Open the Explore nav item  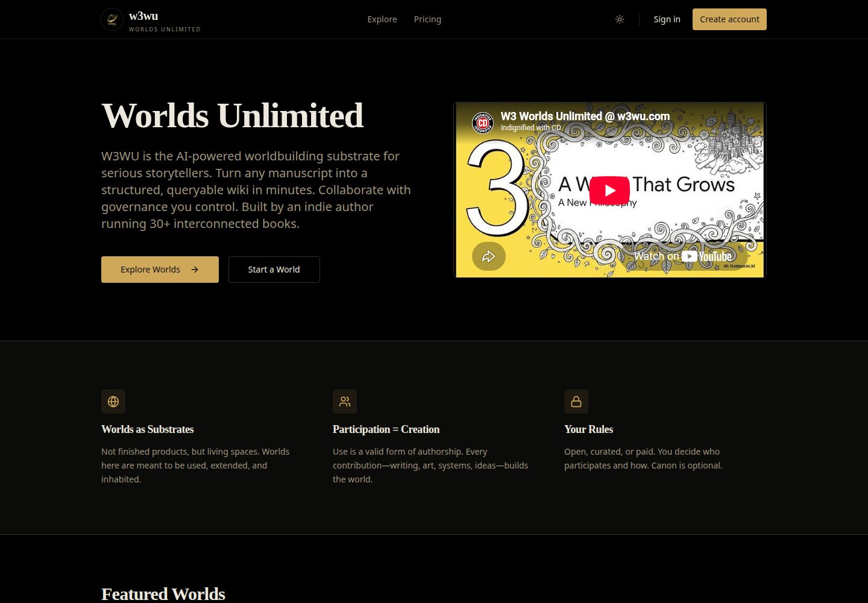[x=382, y=19]
